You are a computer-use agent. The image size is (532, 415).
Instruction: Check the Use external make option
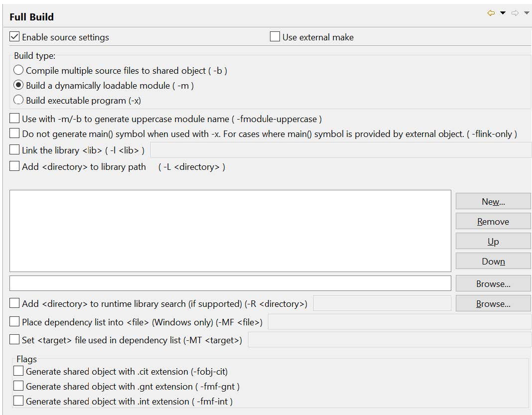(275, 37)
